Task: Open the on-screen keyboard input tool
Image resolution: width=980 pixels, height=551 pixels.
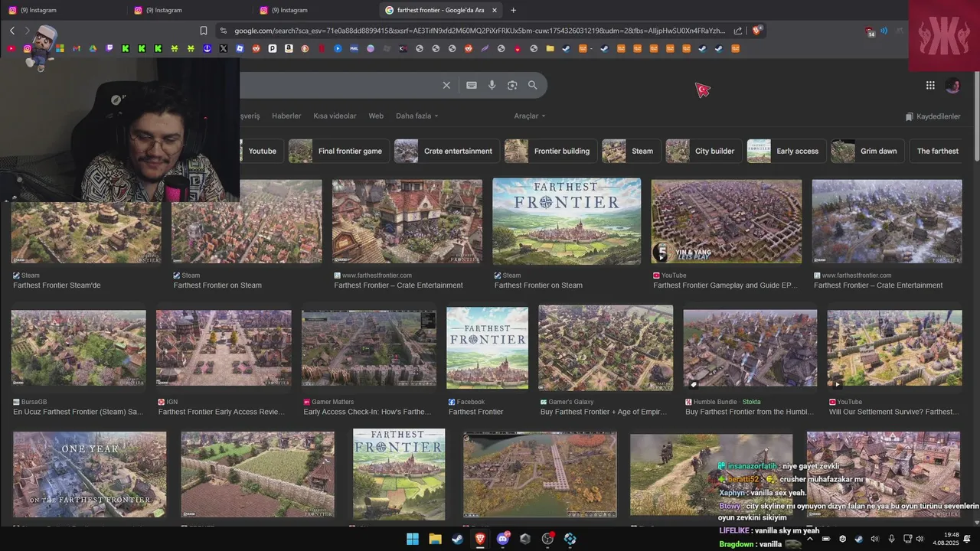Action: tap(472, 85)
